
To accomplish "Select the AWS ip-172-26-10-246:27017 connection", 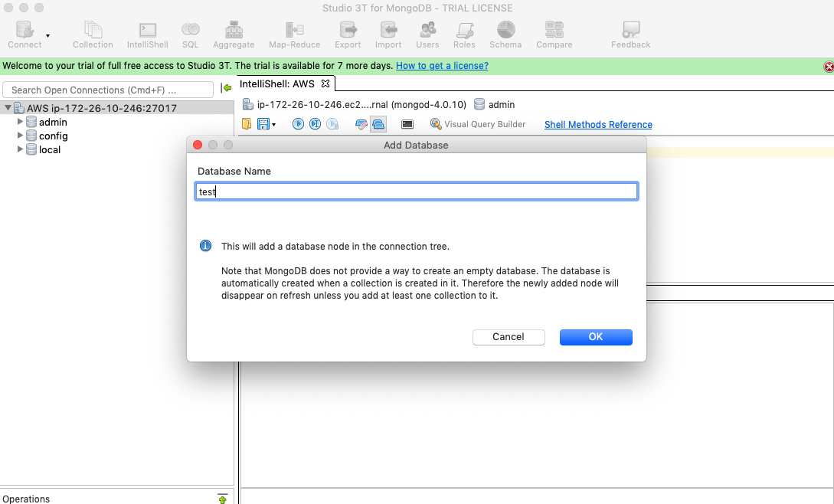I will 102,108.
